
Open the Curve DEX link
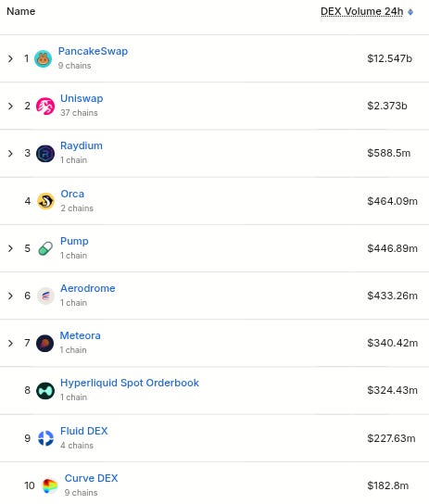click(91, 478)
